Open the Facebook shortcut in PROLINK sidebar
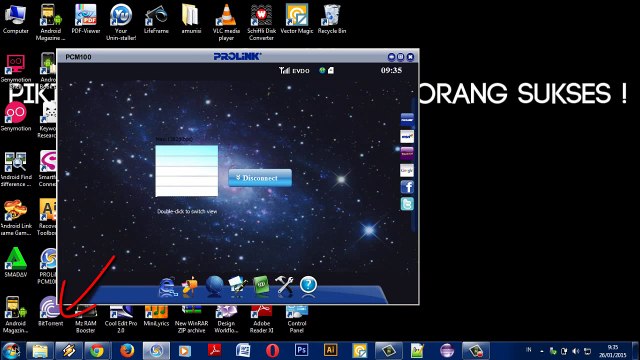The width and height of the screenshot is (640, 360). [407, 187]
